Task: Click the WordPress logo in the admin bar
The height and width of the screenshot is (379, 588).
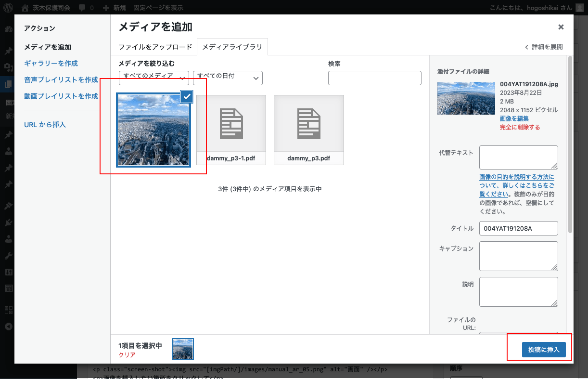Action: click(7, 7)
